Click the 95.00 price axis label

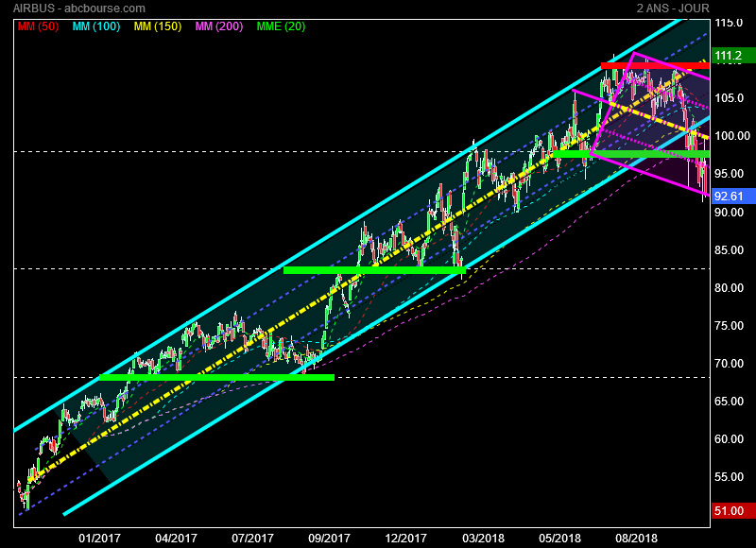pos(729,174)
